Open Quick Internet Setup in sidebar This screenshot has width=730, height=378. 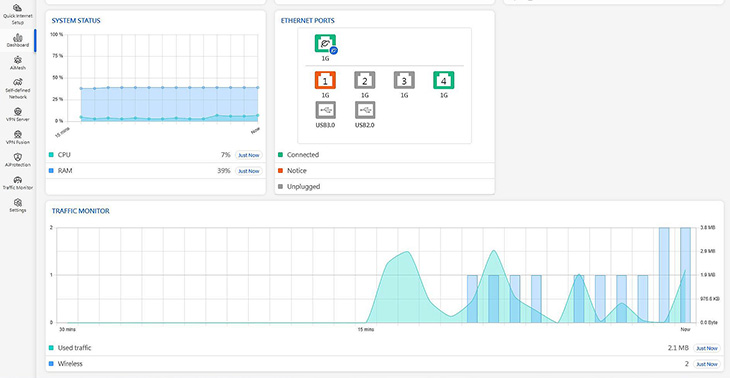click(18, 14)
